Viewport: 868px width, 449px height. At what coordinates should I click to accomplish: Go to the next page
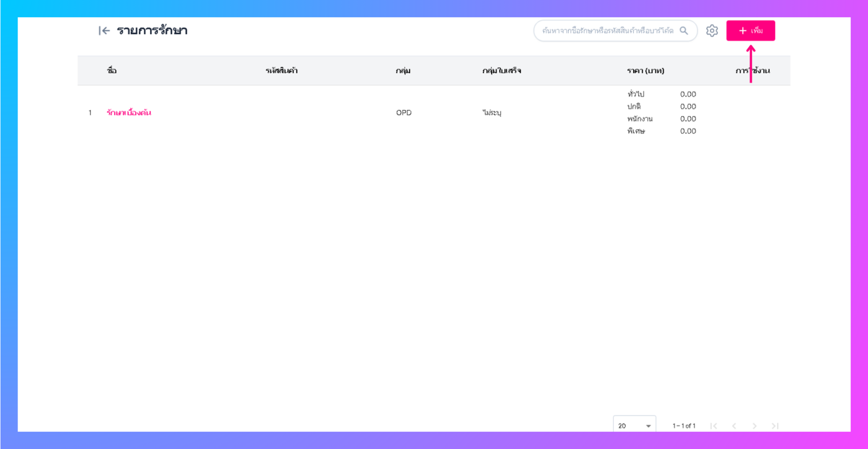click(755, 426)
